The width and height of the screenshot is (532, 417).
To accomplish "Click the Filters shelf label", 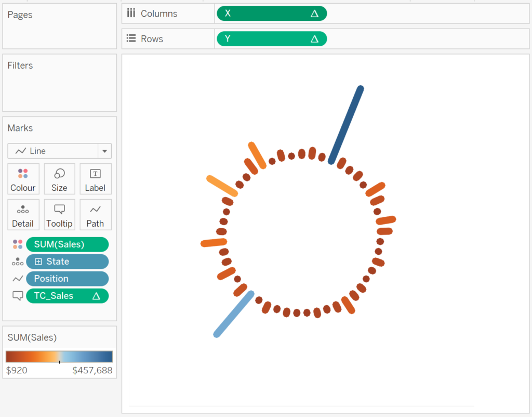I will [x=20, y=65].
